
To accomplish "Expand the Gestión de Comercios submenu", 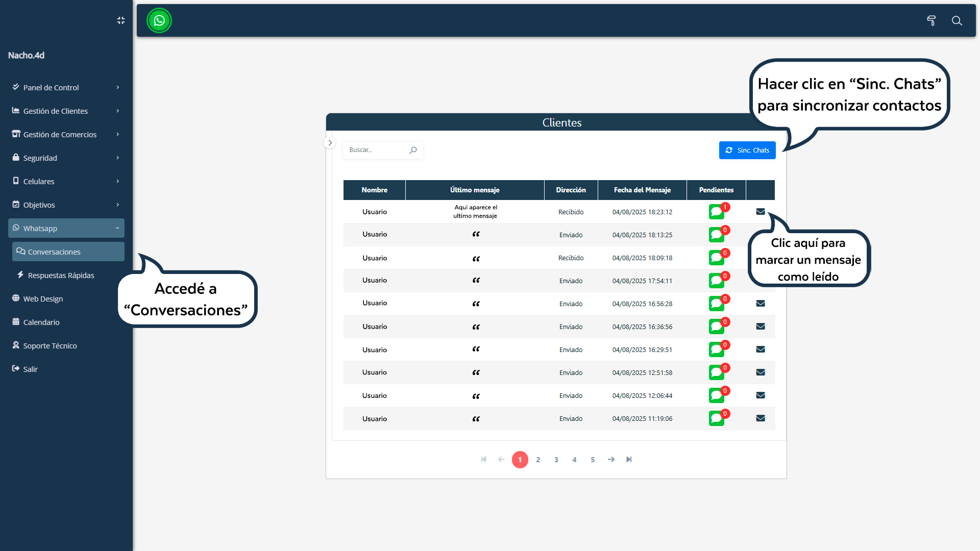I will click(x=118, y=134).
